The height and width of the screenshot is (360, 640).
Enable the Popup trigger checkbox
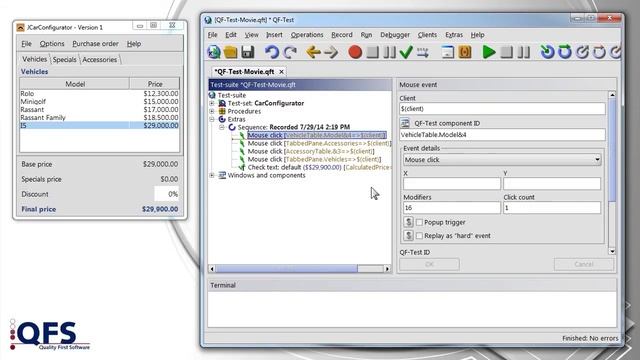pos(419,222)
